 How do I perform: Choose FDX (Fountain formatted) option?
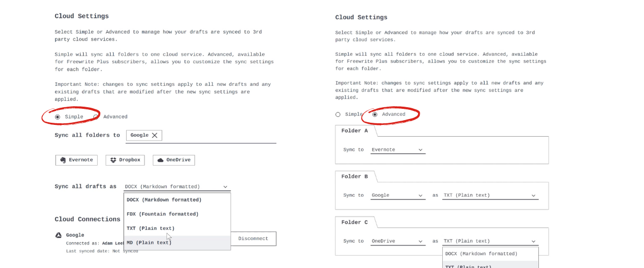tap(177, 214)
